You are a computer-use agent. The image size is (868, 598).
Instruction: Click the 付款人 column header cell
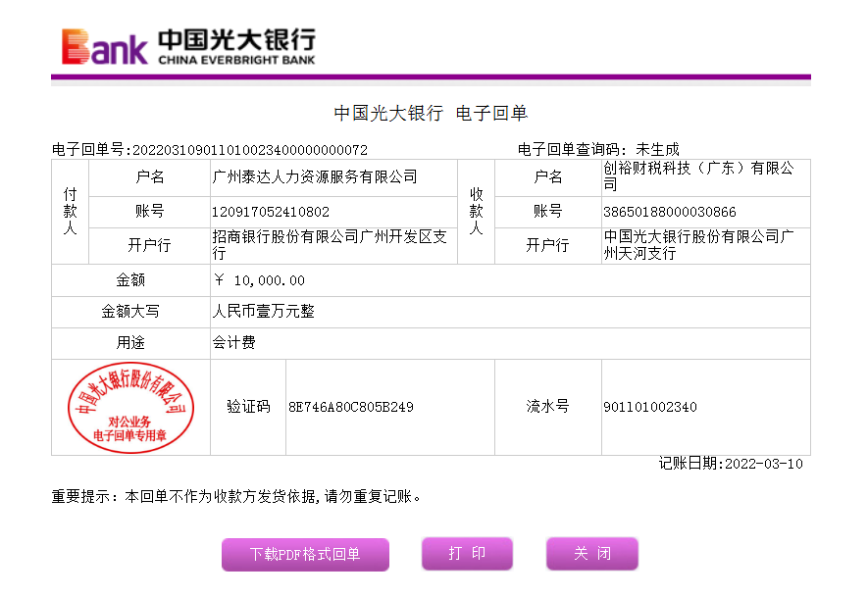[x=71, y=212]
